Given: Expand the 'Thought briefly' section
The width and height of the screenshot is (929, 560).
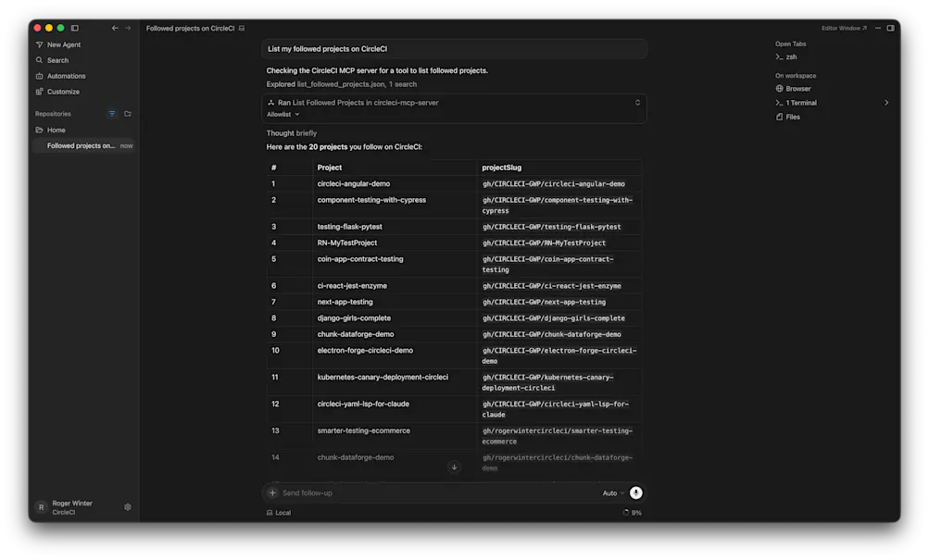Looking at the screenshot, I should pos(292,133).
